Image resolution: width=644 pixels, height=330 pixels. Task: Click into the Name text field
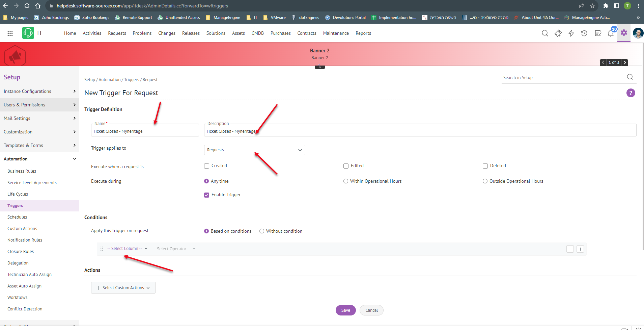[145, 131]
